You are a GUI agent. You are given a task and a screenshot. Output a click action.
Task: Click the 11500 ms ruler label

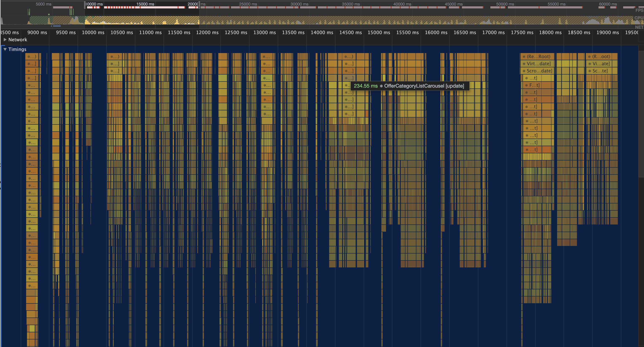click(x=179, y=32)
